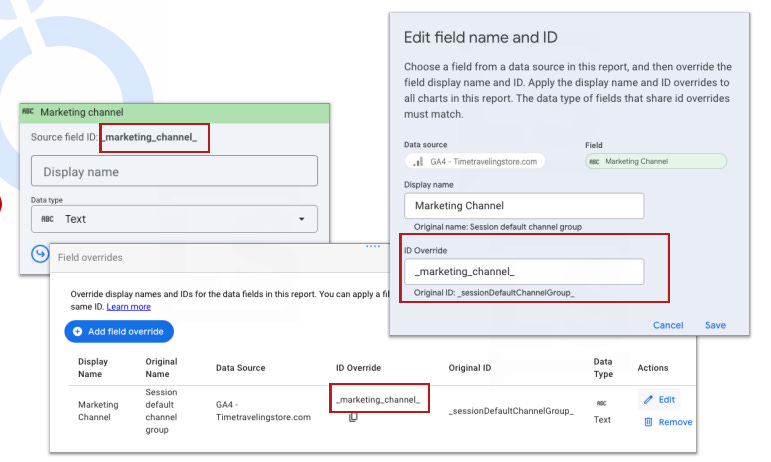Click the ABC data type icon in table row
Viewport: 771px width, 462px height.
coord(601,403)
